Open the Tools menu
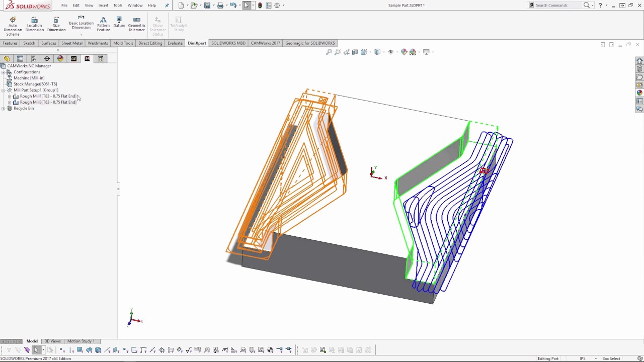 [x=118, y=5]
